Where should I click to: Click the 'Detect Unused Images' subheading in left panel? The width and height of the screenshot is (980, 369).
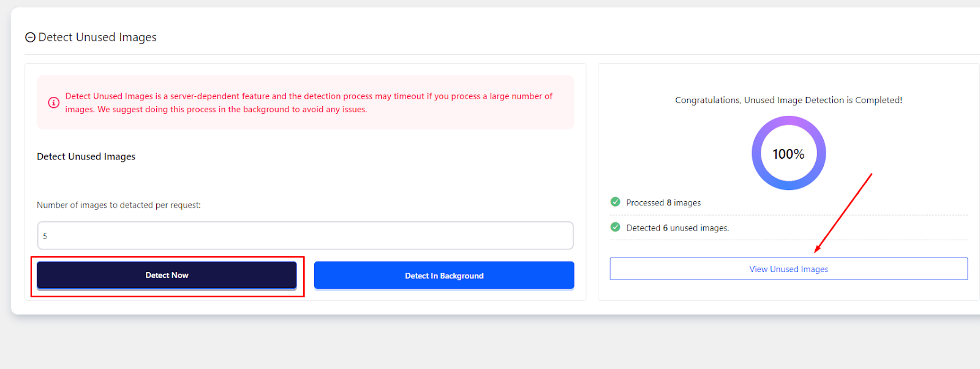[86, 156]
